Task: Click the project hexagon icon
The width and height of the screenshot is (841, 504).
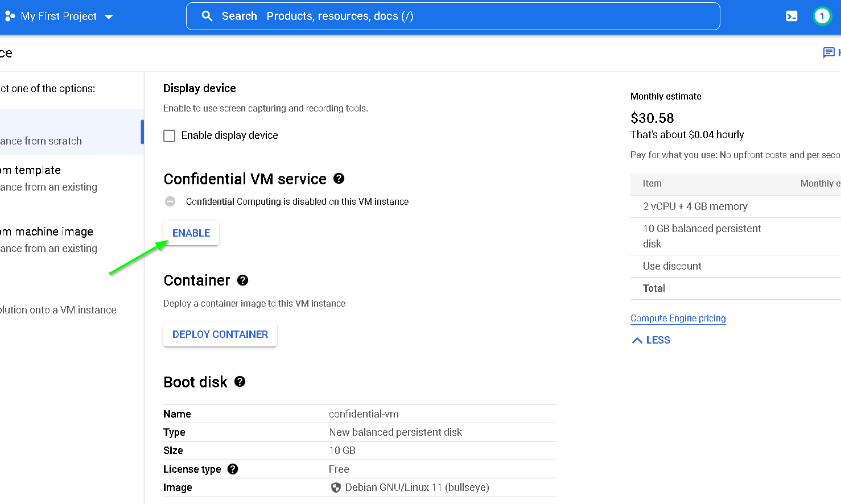Action: point(9,16)
